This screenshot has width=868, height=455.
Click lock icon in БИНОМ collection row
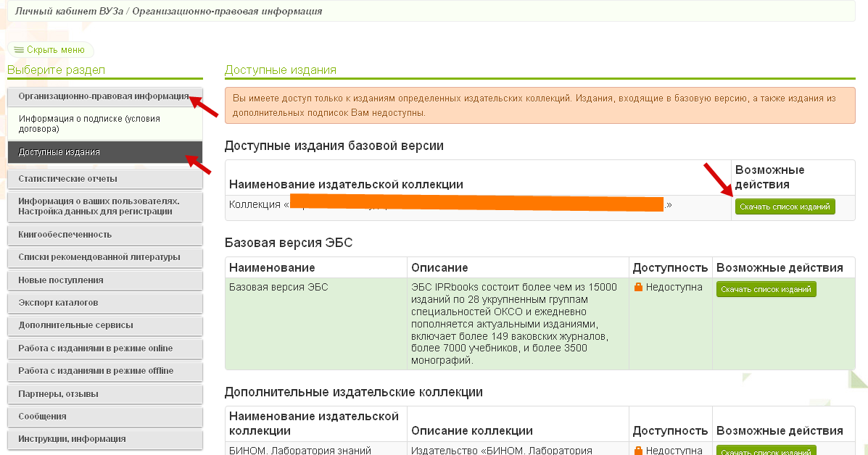[x=638, y=451]
